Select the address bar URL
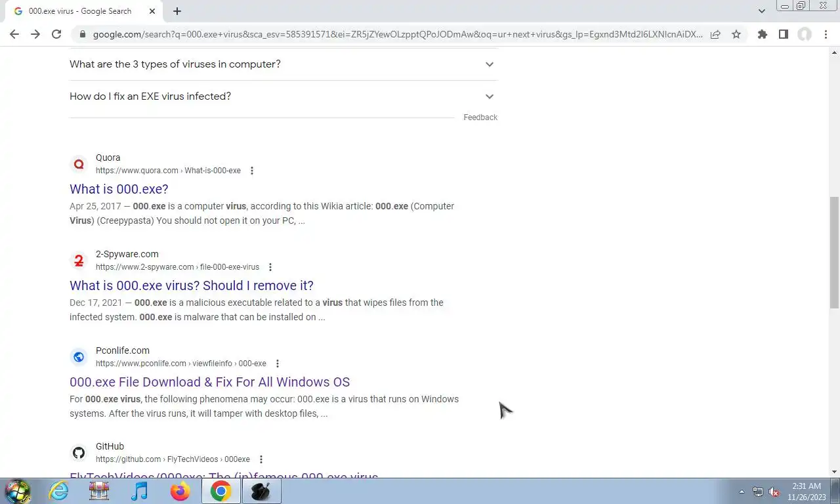This screenshot has width=840, height=504. click(x=398, y=34)
